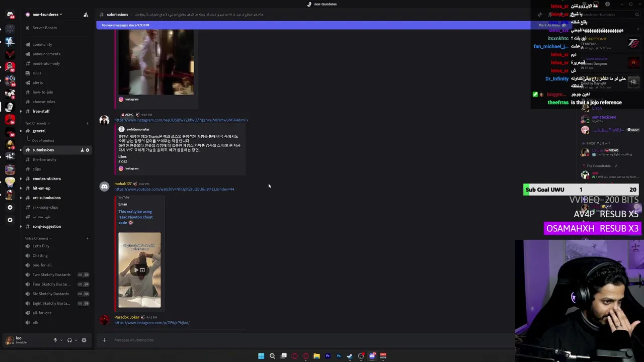Open how-to-join channel
Screen dimensions: 644x362
pos(43,92)
